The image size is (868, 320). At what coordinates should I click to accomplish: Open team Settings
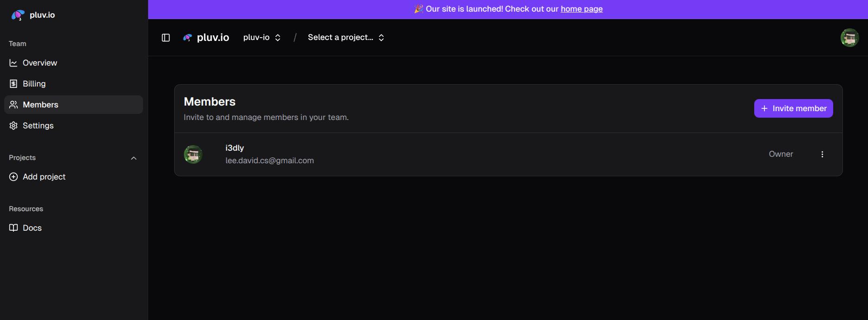tap(73, 126)
